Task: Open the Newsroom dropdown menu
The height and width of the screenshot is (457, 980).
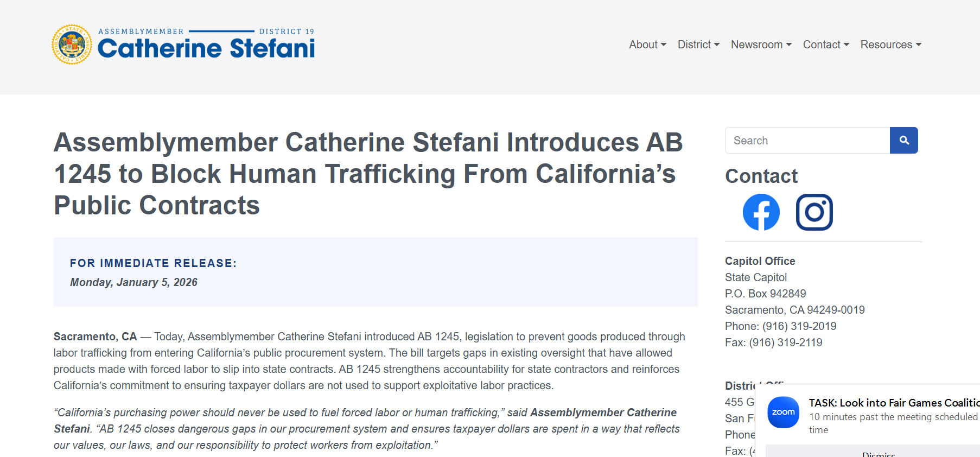Action: click(x=761, y=45)
